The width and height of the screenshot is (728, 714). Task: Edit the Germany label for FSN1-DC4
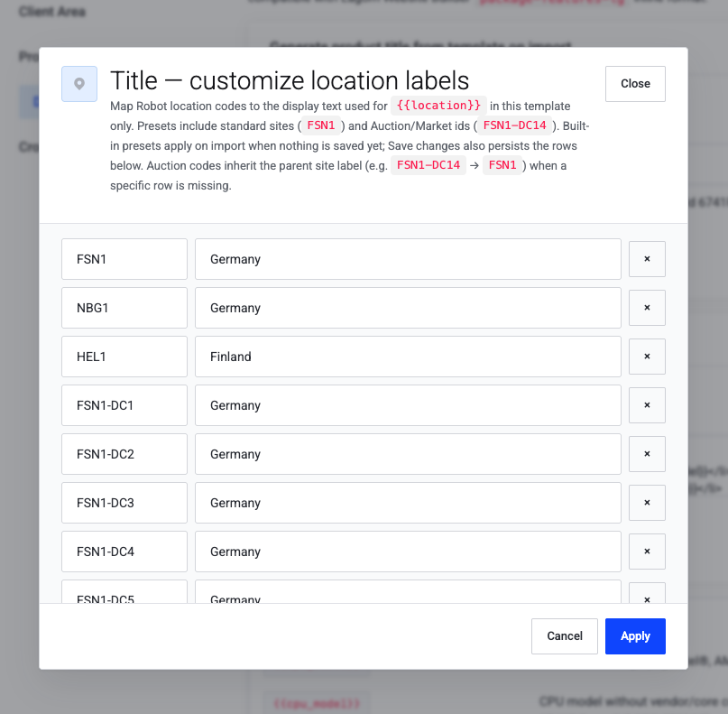[x=408, y=552]
